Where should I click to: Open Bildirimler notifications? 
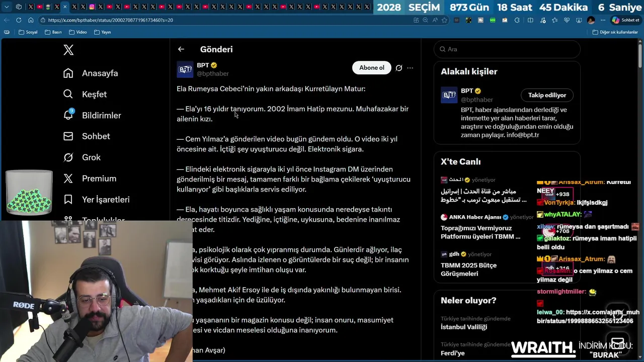click(x=92, y=116)
